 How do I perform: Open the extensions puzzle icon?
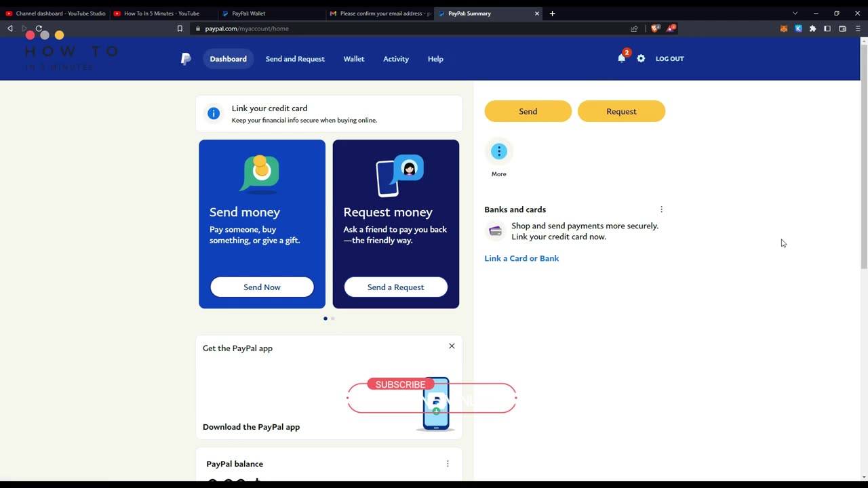point(812,28)
